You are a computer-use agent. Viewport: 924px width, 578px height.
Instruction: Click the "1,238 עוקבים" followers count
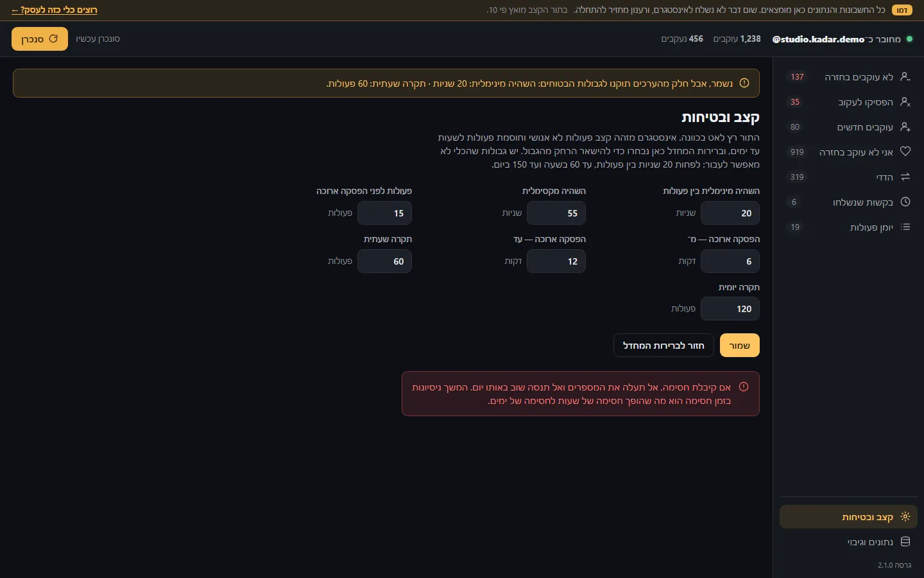pos(737,39)
